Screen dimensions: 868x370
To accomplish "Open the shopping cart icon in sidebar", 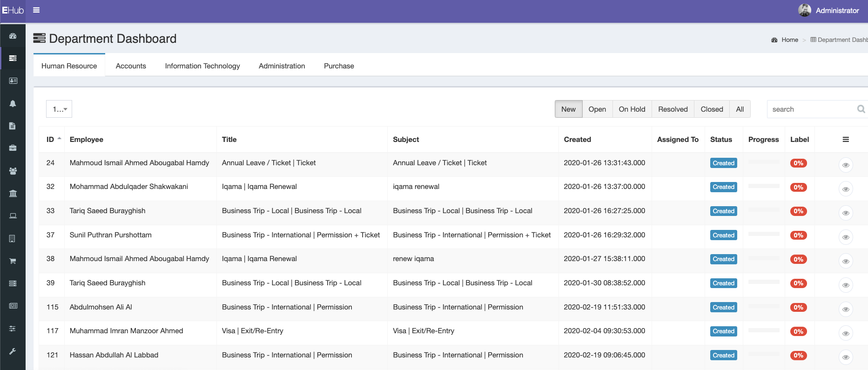I will pyautogui.click(x=13, y=261).
